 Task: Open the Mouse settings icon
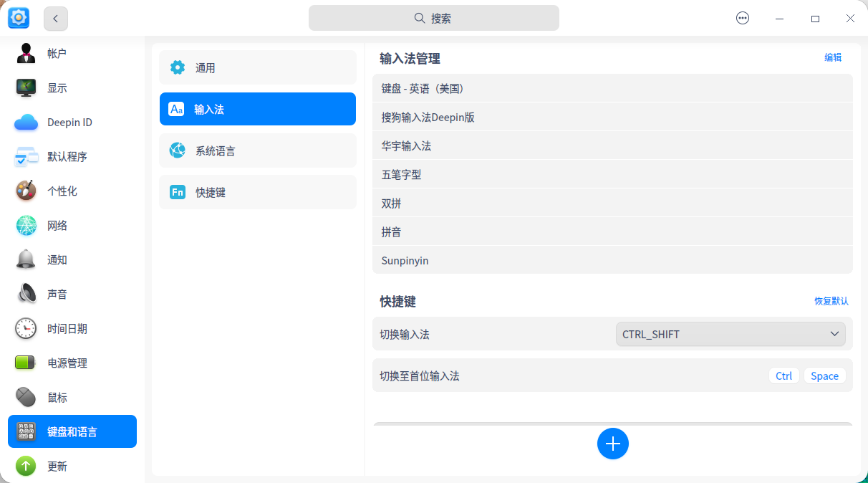point(26,397)
